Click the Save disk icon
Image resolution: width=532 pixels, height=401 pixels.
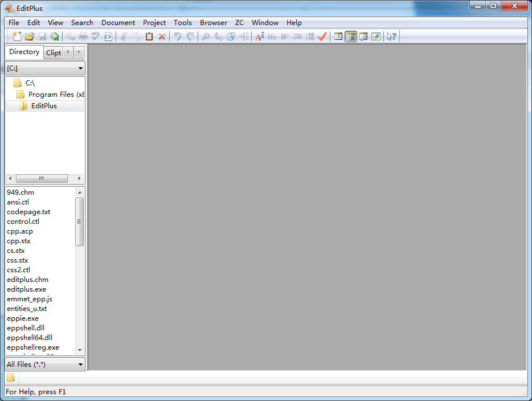click(42, 36)
